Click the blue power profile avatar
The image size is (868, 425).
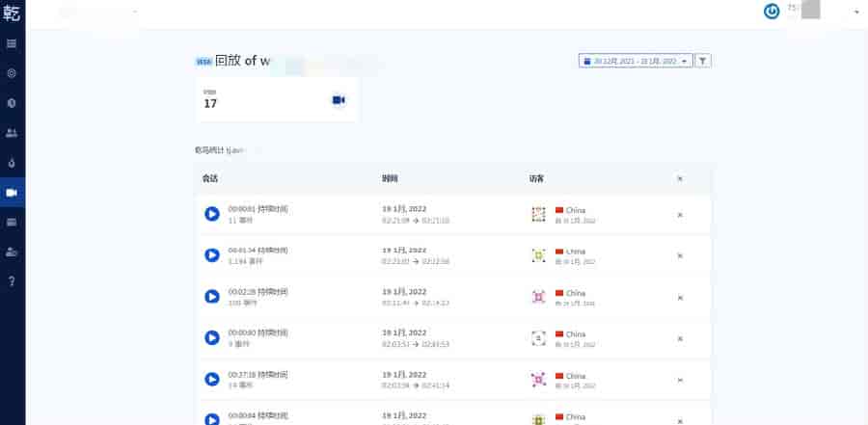coord(772,12)
